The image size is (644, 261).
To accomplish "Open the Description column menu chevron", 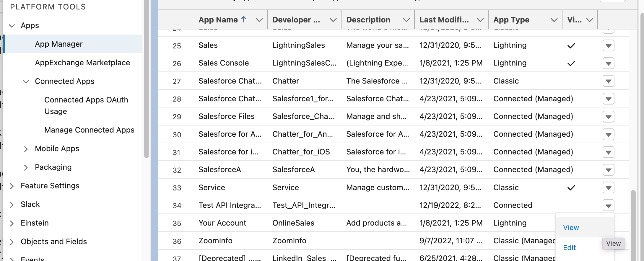I will pos(406,20).
